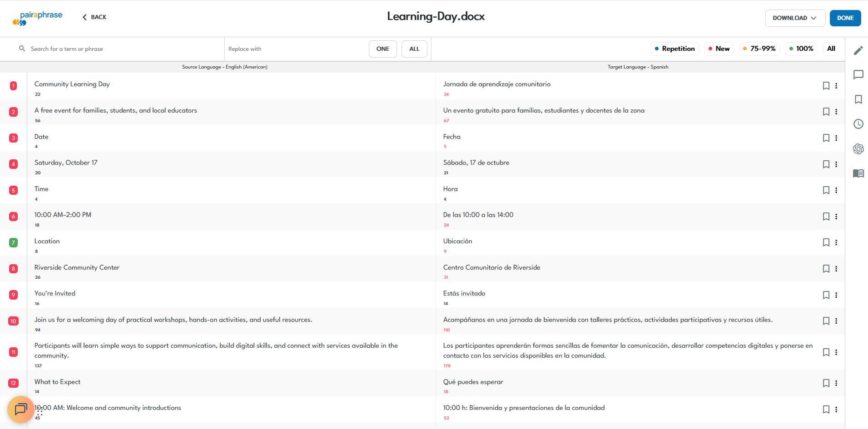Bookmark the 'Centro Comunitario de Riverside' segment

pyautogui.click(x=826, y=269)
